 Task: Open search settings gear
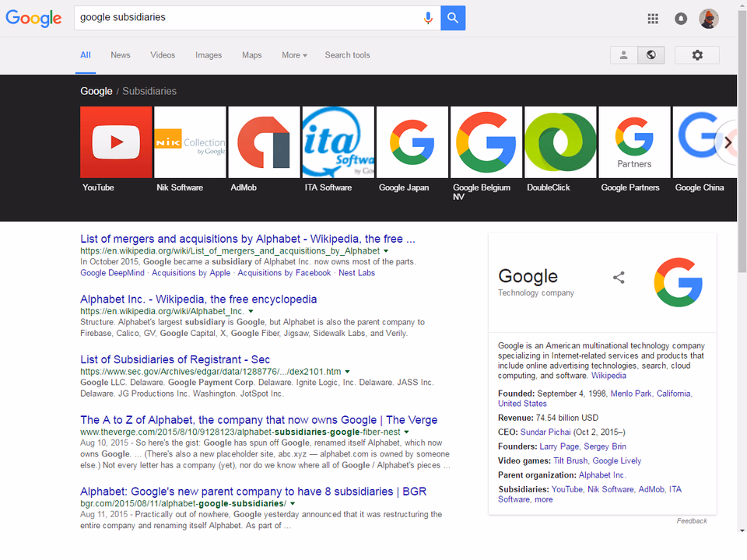click(x=697, y=55)
